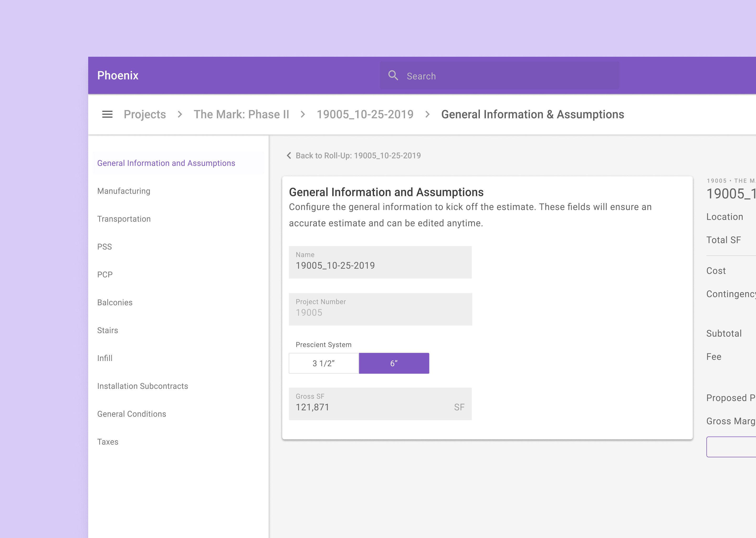Click Back to Roll-Up: 19005_10-25-2019 link
Image resolution: width=756 pixels, height=538 pixels.
(358, 155)
